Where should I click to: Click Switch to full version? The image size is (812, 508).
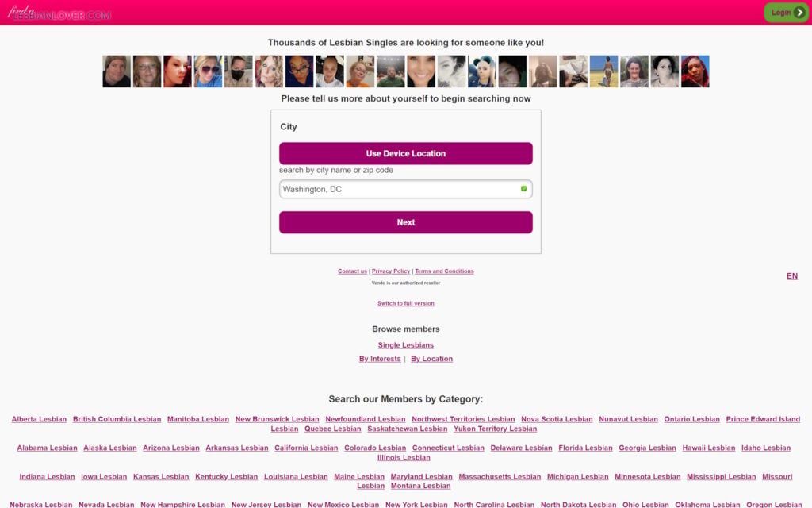click(x=405, y=303)
